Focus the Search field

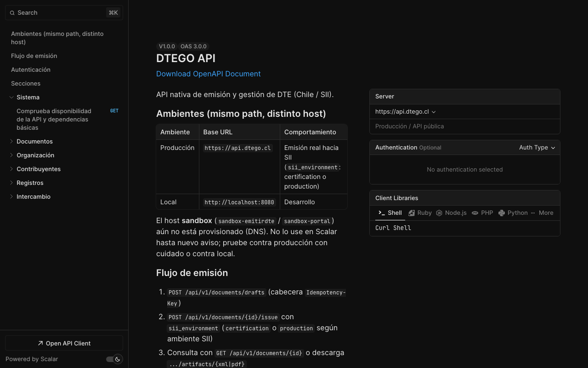click(64, 13)
